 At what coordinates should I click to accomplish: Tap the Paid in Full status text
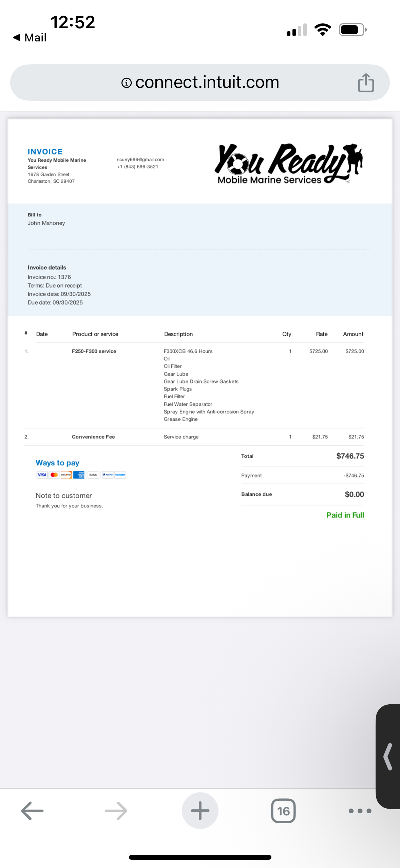[x=345, y=515]
